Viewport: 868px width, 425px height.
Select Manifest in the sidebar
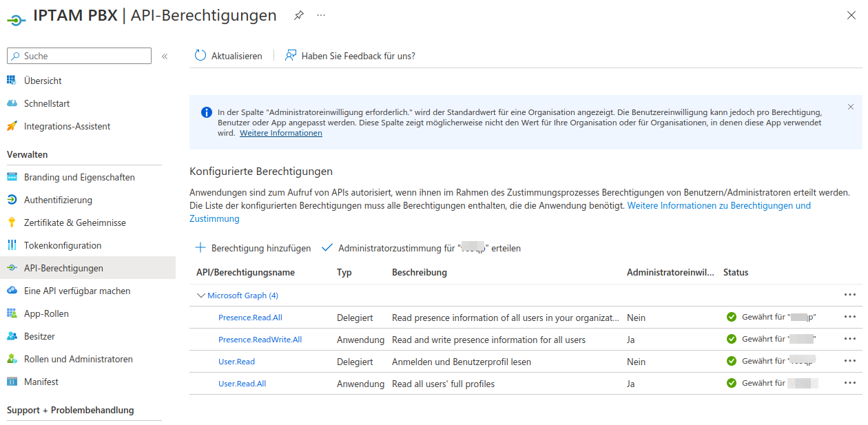41,382
